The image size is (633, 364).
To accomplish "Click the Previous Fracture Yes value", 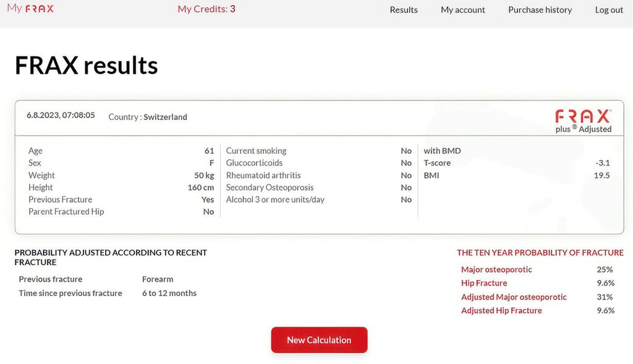I will (208, 200).
